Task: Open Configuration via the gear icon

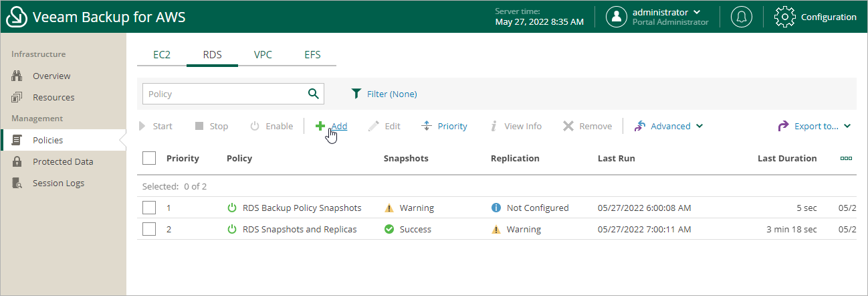Action: 784,17
